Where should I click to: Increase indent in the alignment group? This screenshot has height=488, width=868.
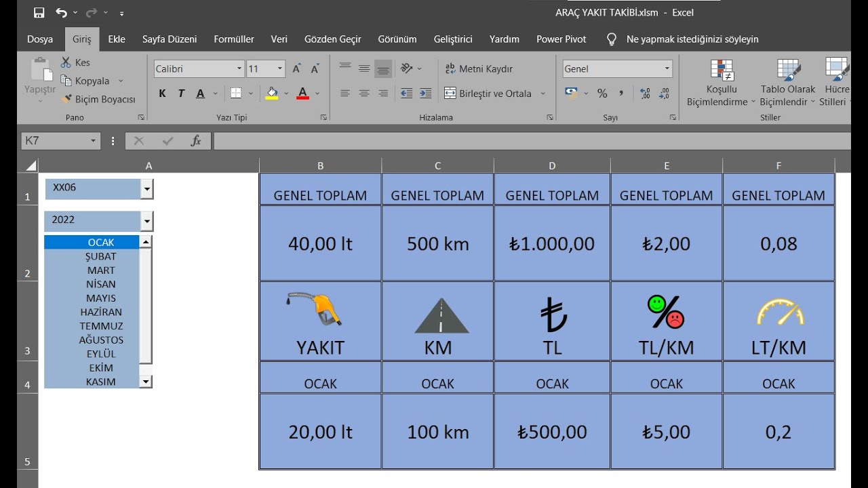(426, 94)
